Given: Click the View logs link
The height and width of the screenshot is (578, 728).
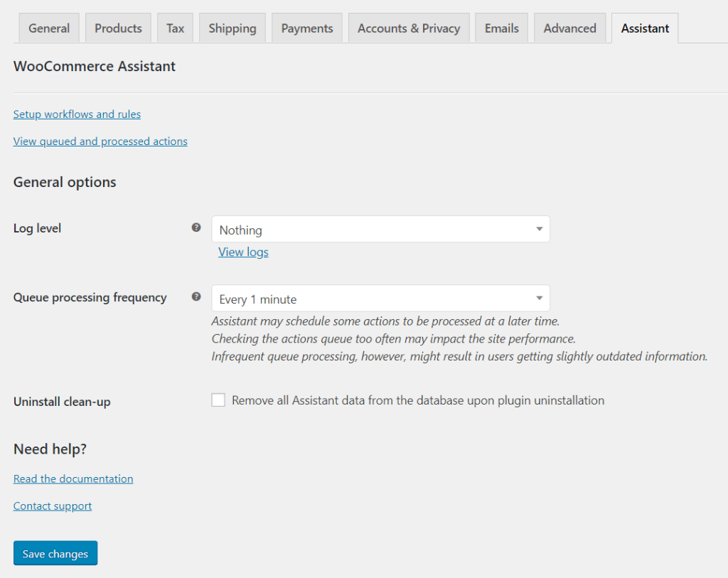Looking at the screenshot, I should pyautogui.click(x=243, y=252).
